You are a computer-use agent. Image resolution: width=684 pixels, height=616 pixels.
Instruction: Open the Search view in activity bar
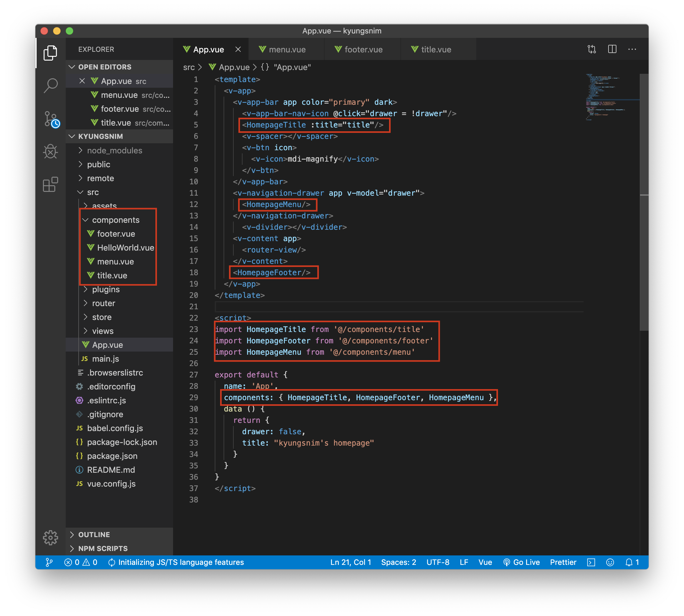click(x=51, y=85)
